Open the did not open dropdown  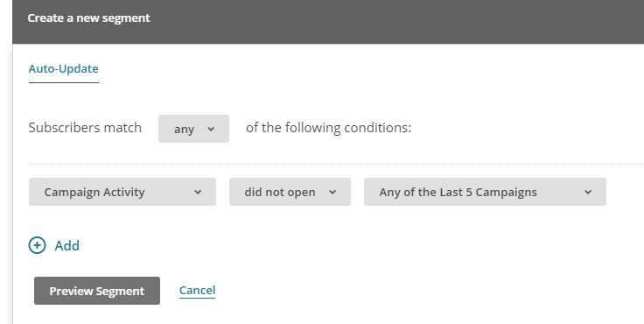coord(290,192)
